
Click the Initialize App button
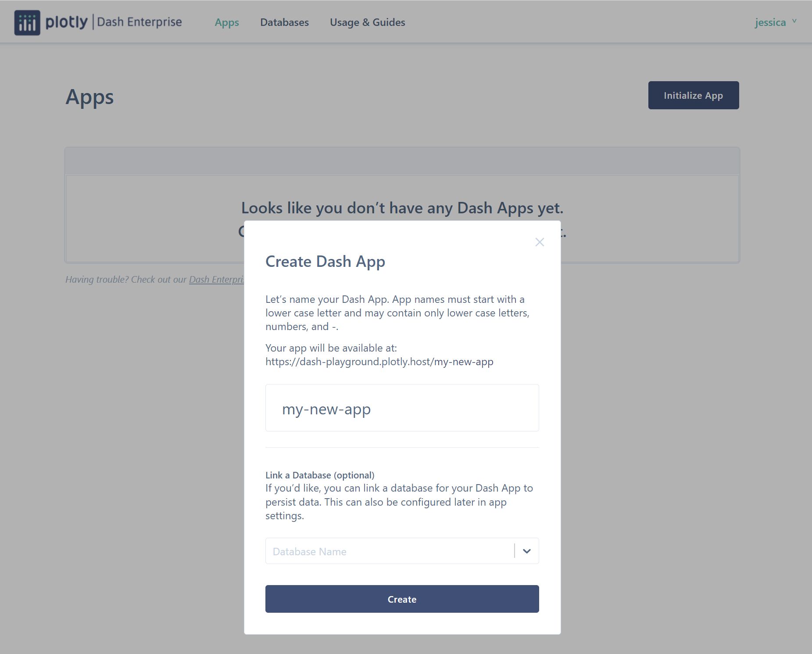tap(693, 95)
